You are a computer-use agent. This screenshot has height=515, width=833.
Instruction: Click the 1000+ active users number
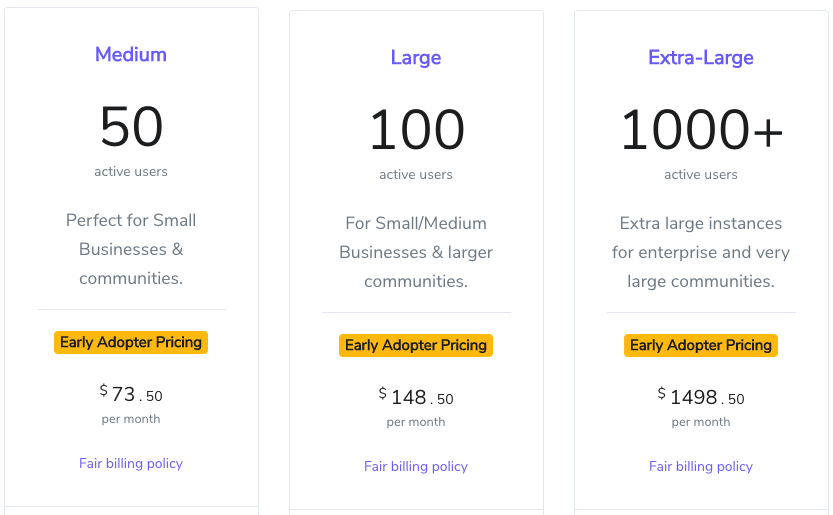(x=701, y=130)
